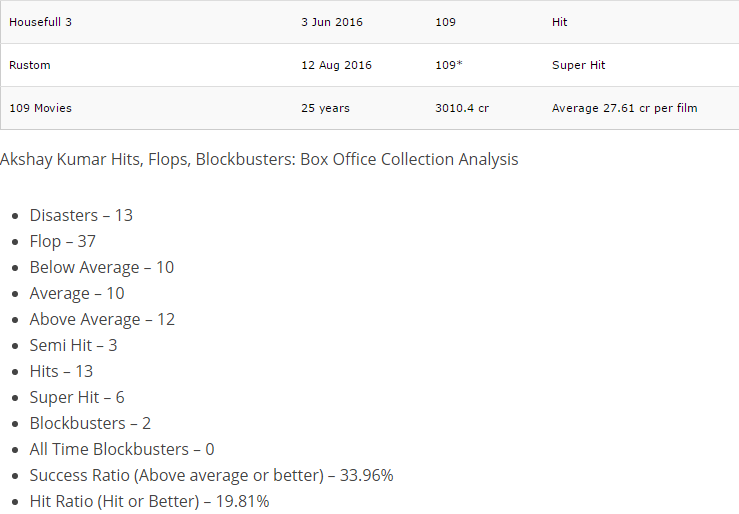Select the Flop – 37 list item

63,241
